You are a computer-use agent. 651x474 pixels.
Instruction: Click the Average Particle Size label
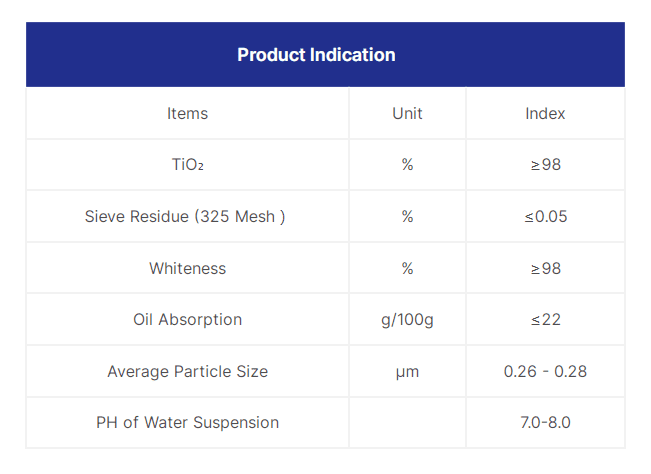[x=188, y=371]
